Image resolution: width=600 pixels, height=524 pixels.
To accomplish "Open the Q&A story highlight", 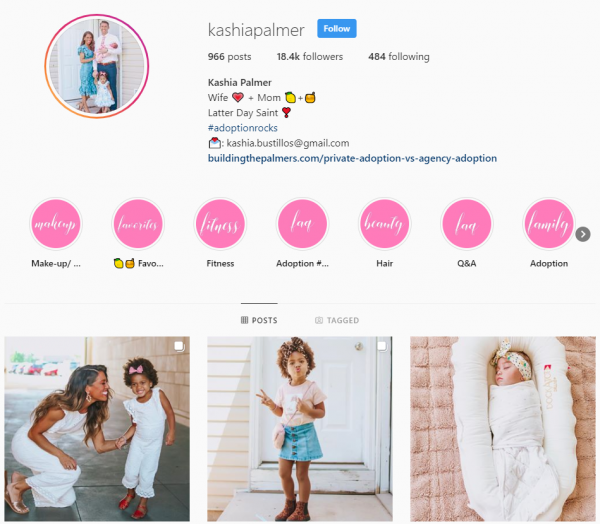I will 467,224.
